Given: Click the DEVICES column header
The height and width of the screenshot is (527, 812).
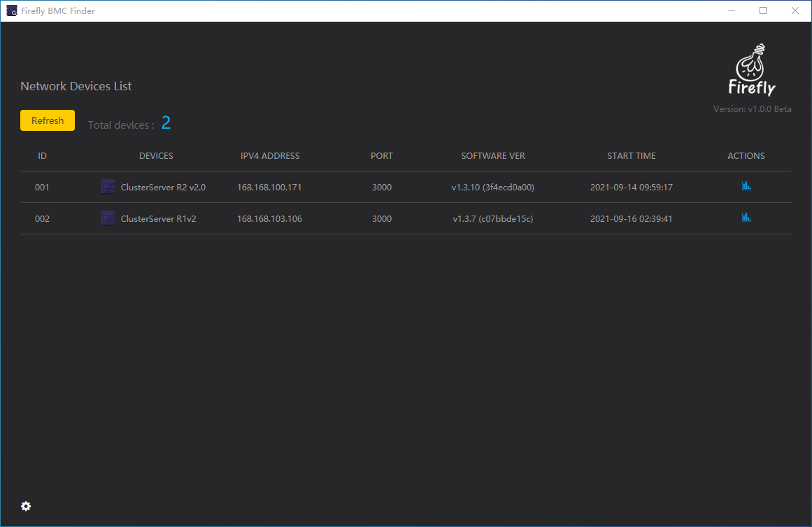Looking at the screenshot, I should point(156,155).
